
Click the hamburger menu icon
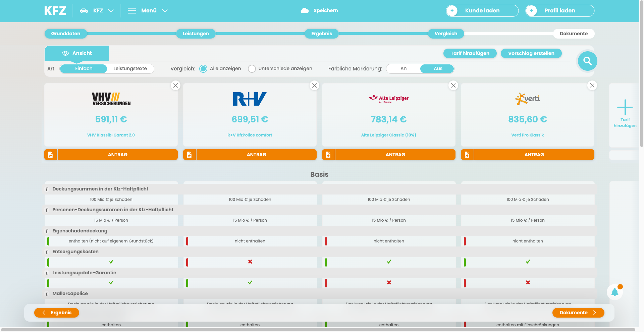tap(132, 11)
